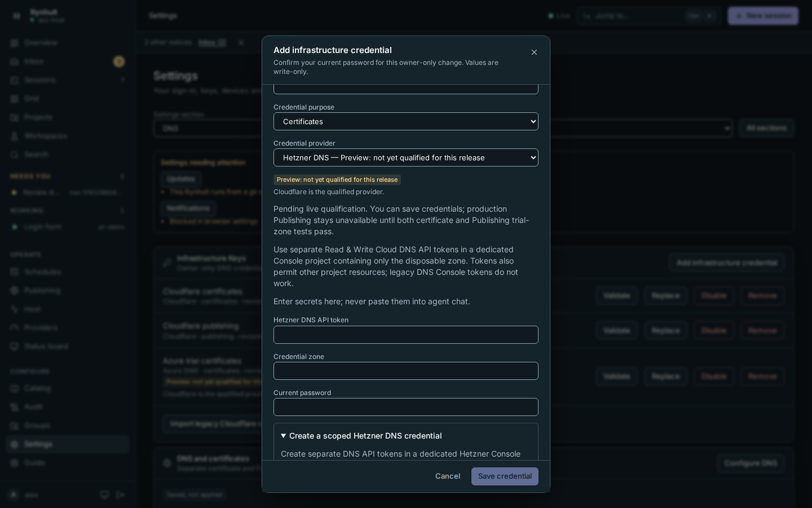812x508 pixels.
Task: Open Audit in the sidebar
Action: point(68,407)
